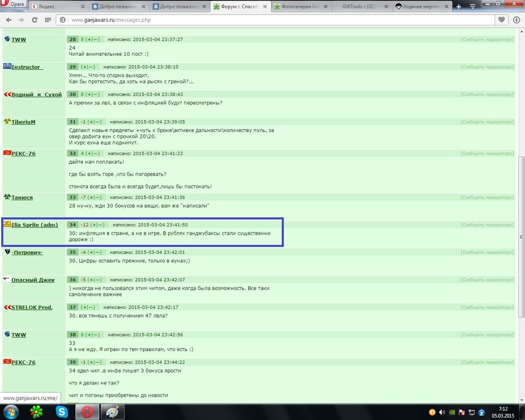Screen dimensions: 525x420
Task: Click the page vertical scrollbar thumb
Action: point(521,237)
